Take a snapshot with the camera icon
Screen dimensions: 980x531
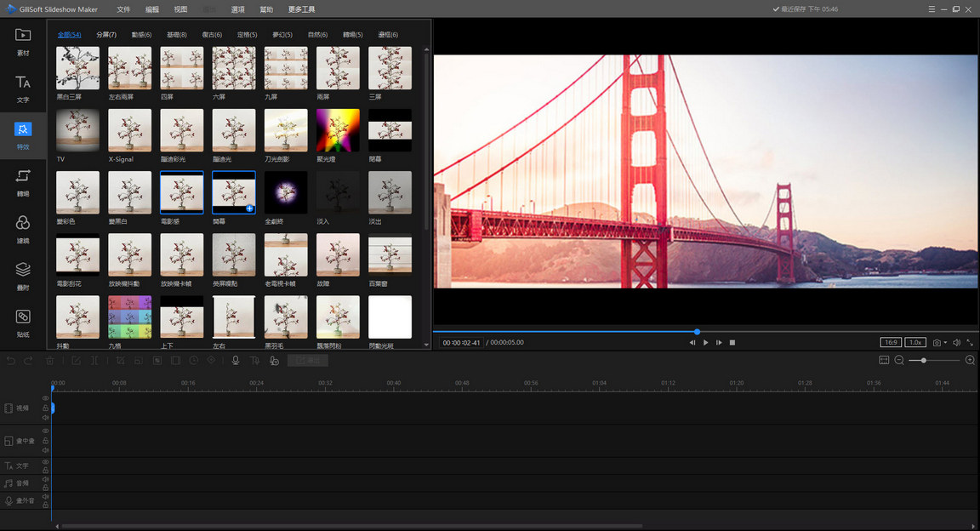(x=938, y=342)
